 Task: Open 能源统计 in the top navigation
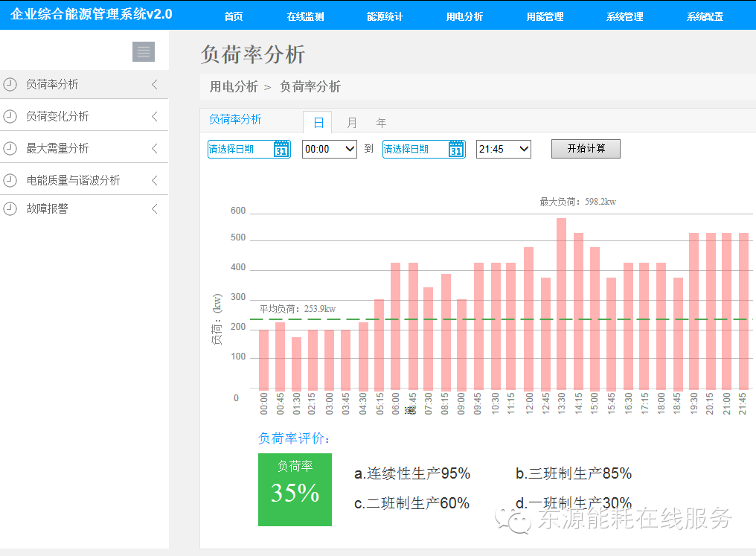tap(385, 16)
